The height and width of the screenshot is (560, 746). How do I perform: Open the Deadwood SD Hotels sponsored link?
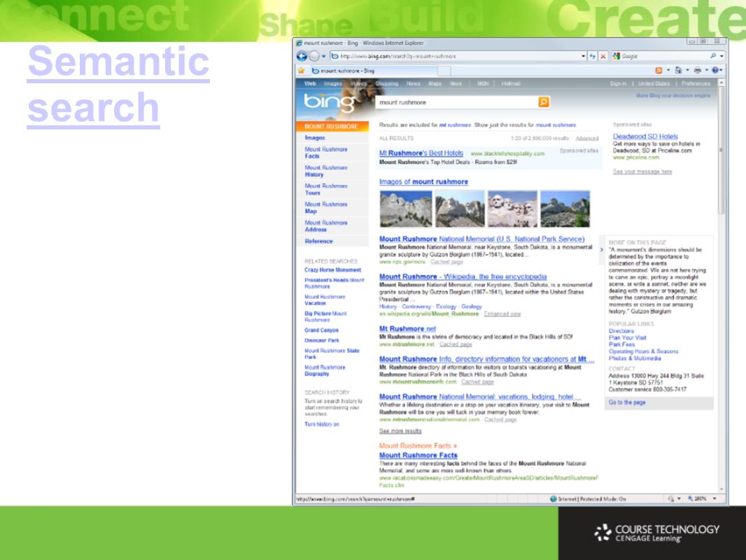(x=645, y=136)
